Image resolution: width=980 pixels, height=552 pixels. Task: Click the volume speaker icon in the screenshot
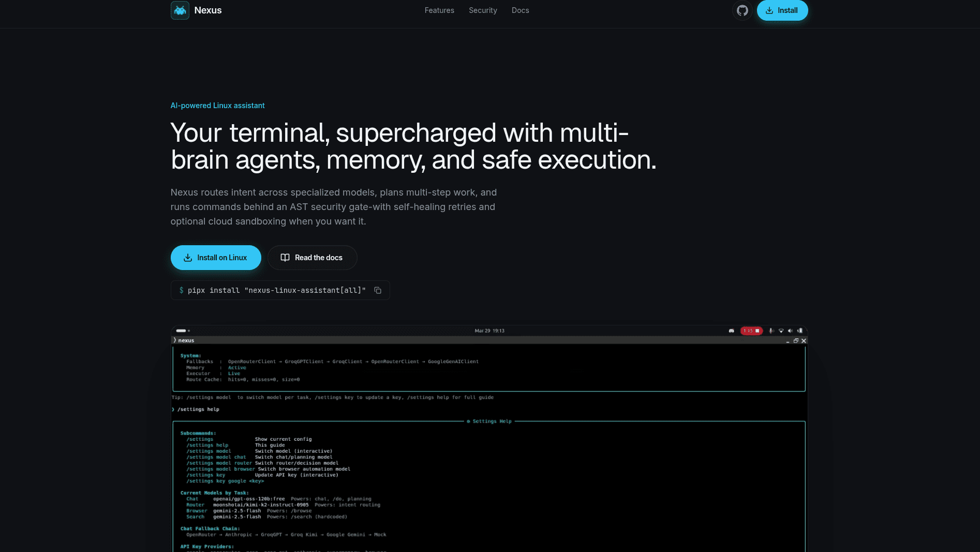(790, 331)
